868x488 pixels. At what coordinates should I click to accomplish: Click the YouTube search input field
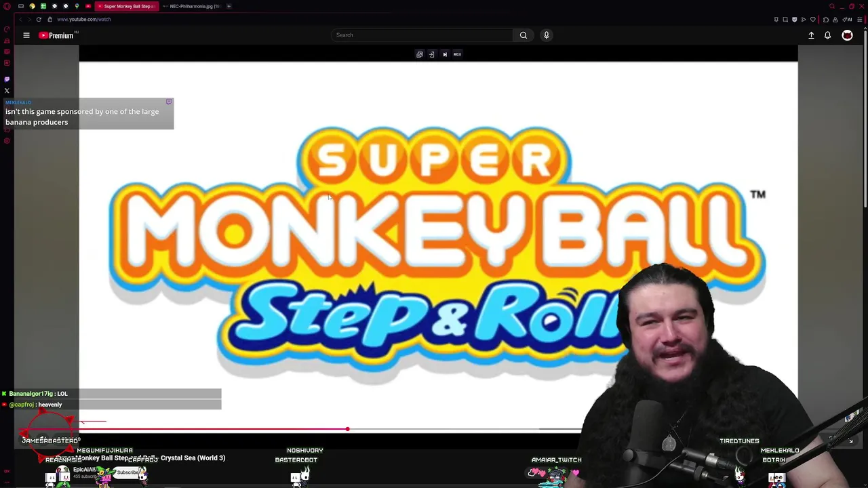point(422,35)
